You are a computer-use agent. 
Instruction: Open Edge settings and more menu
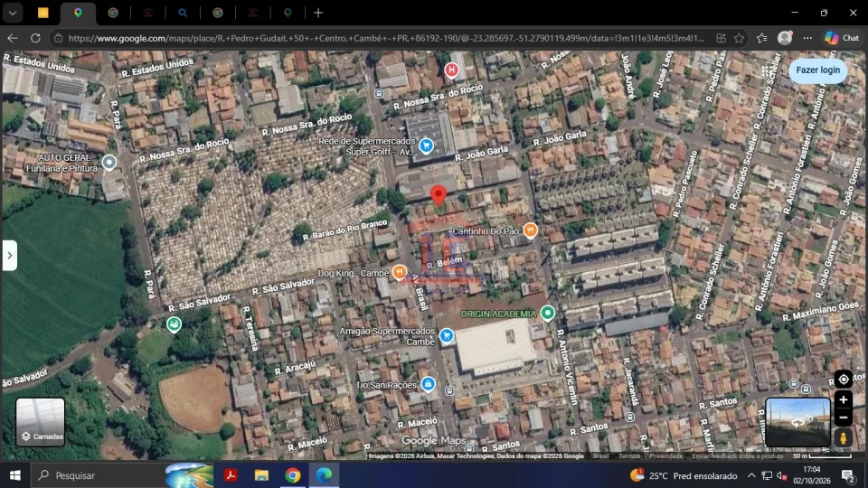pos(807,38)
